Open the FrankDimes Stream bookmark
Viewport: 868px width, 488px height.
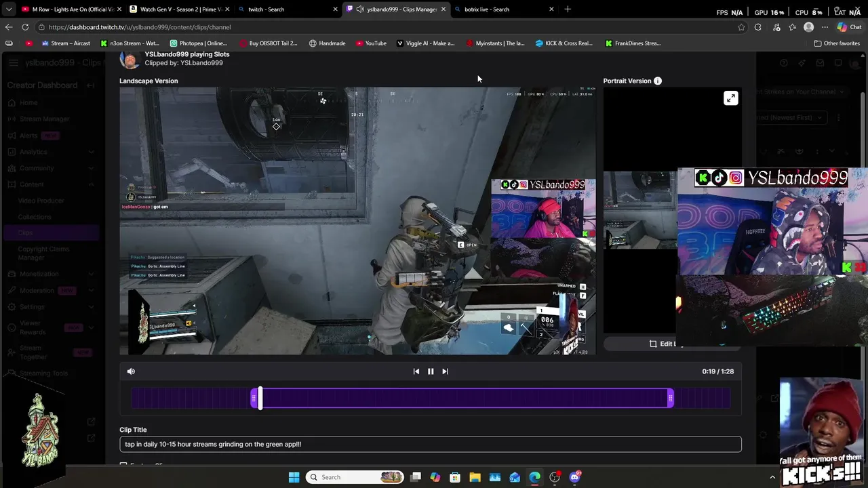point(633,43)
